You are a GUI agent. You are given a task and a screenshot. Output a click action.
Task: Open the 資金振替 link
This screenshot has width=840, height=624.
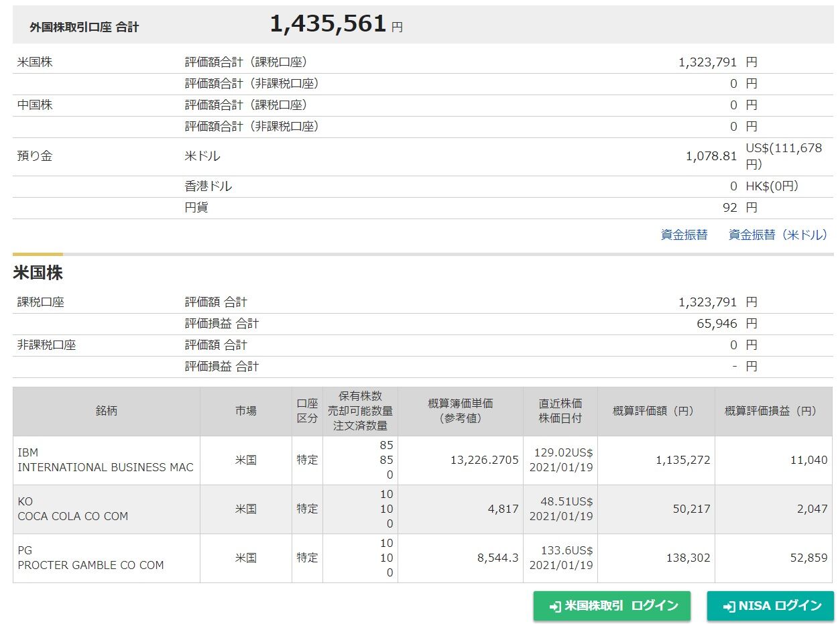pyautogui.click(x=684, y=235)
